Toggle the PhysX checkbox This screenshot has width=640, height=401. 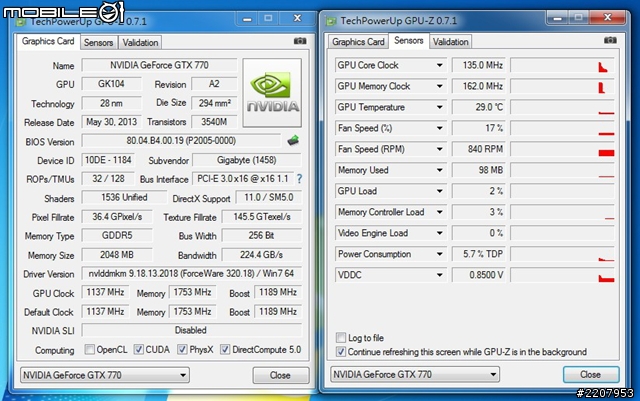[182, 350]
